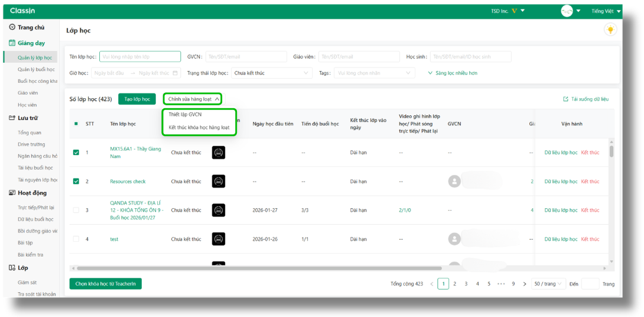Click the calendar icon in Giờ học field

click(175, 73)
